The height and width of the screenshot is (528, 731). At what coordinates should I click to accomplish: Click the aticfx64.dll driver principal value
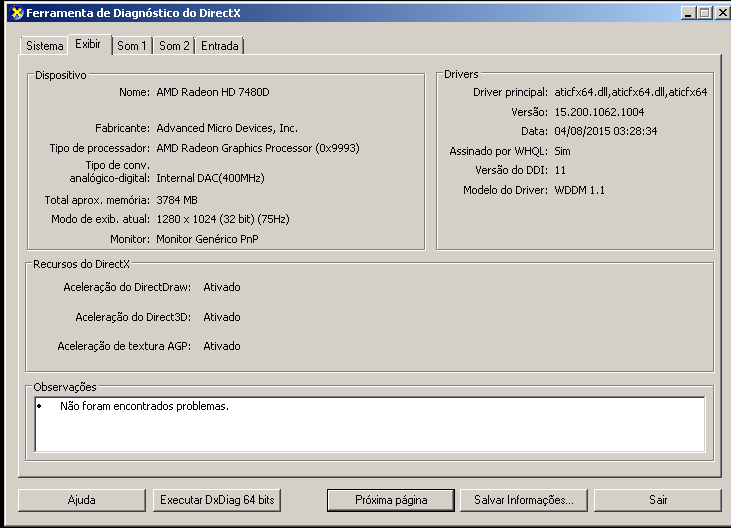click(631, 92)
